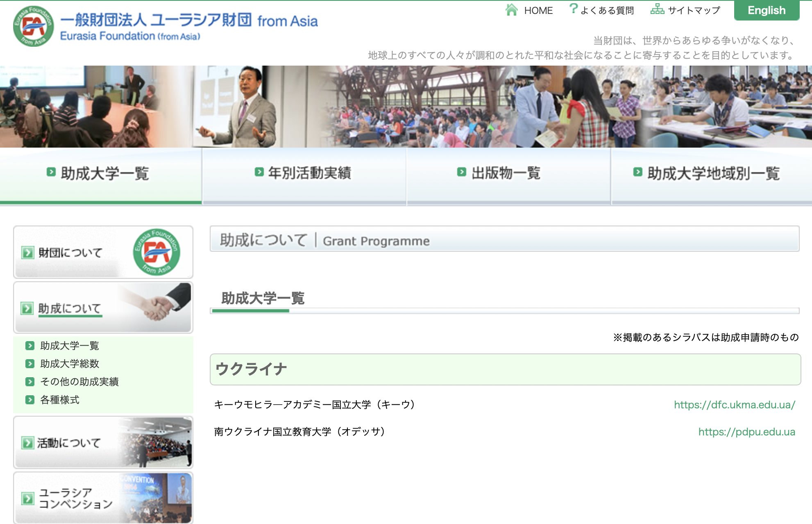Click the arrow icon in 財団について sidebar box
This screenshot has width=812, height=524.
27,253
